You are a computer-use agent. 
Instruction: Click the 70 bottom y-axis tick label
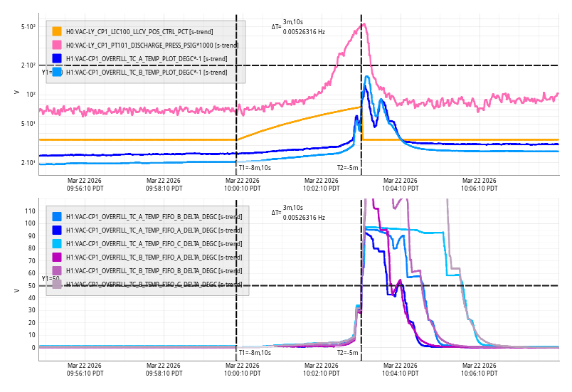click(32, 260)
